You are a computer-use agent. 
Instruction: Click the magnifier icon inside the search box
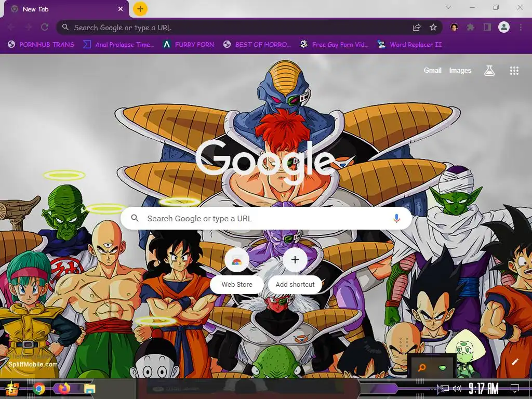(x=135, y=218)
